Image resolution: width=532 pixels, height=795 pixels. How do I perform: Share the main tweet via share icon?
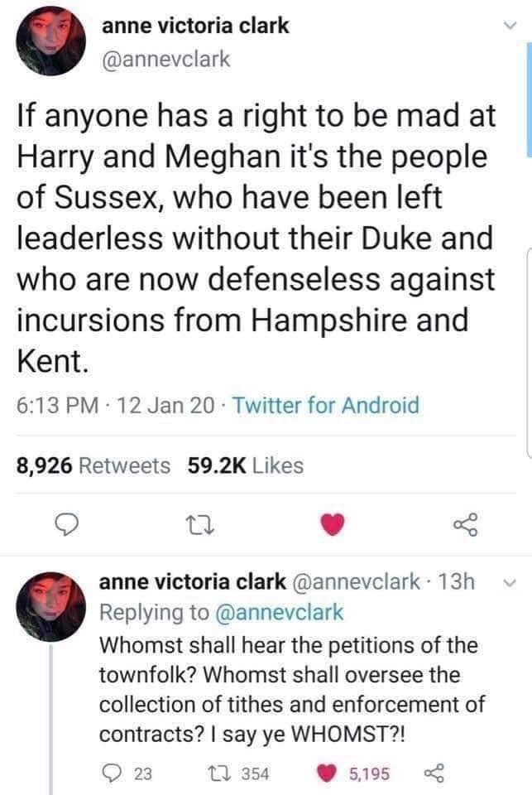point(465,524)
